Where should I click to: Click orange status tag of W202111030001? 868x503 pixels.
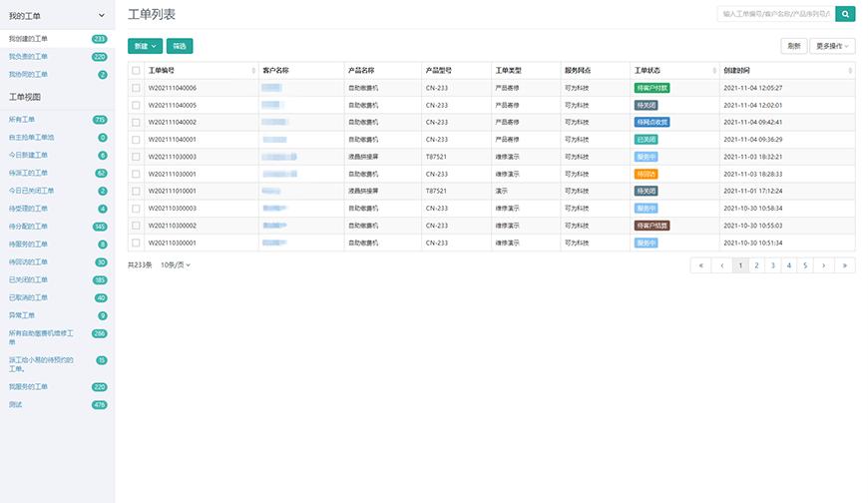[x=647, y=174]
